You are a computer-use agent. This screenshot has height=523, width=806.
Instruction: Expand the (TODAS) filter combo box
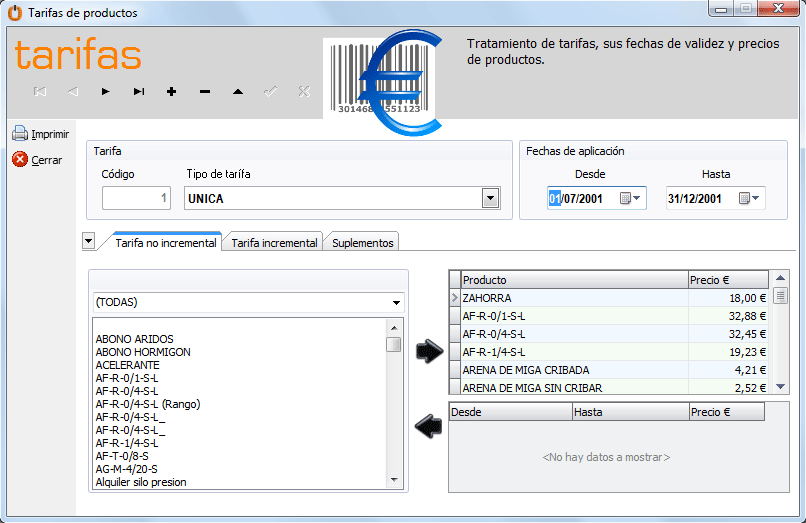397,302
